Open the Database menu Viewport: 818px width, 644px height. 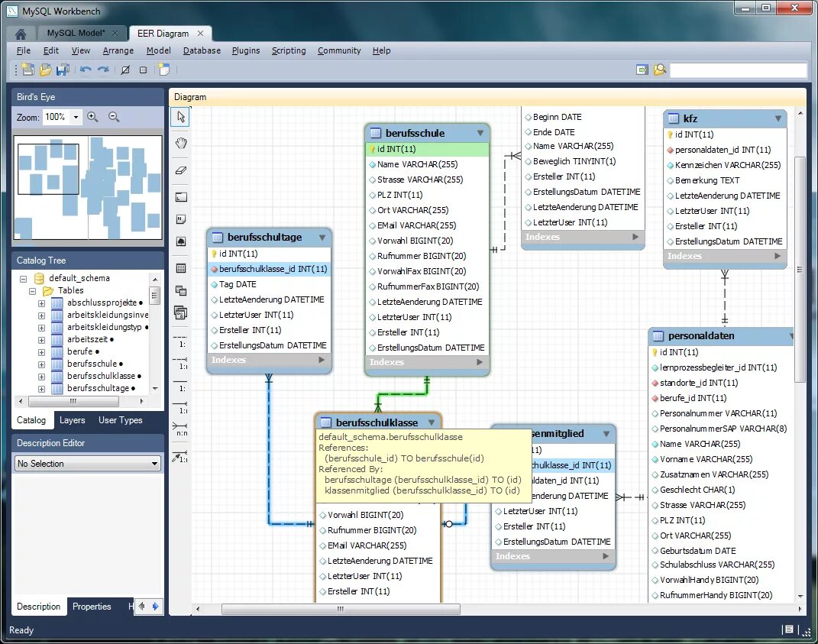point(202,50)
